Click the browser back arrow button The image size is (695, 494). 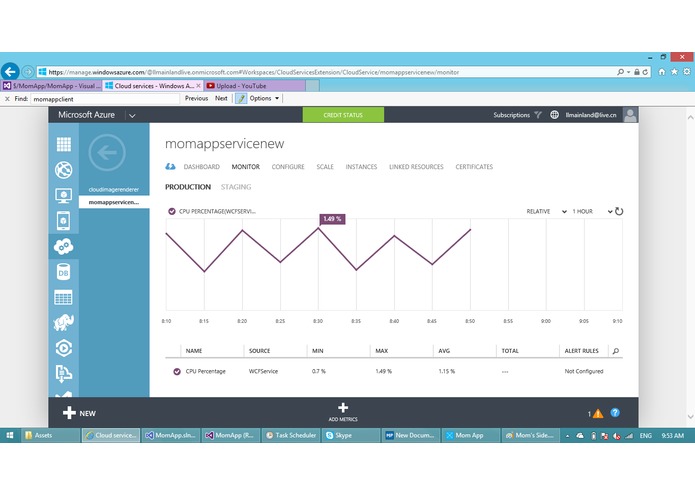coord(10,71)
